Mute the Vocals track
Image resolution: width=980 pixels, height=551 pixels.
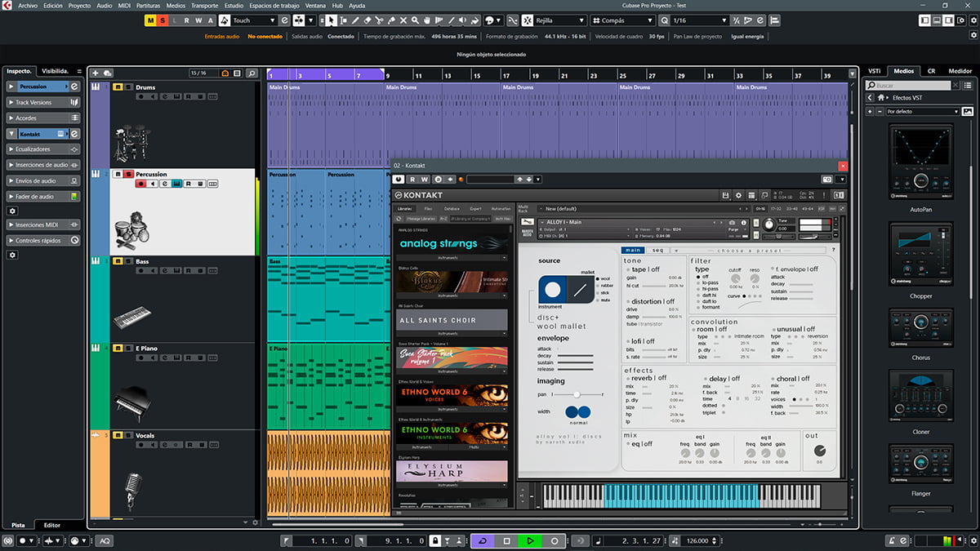click(118, 435)
